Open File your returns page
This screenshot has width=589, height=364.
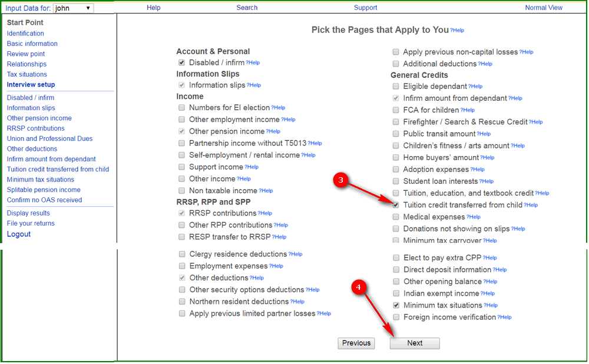point(31,223)
